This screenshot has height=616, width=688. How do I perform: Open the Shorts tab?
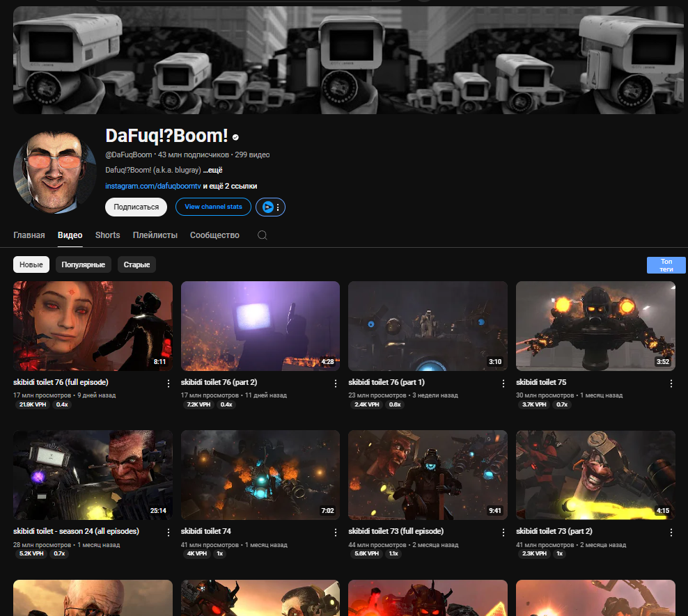coord(107,235)
